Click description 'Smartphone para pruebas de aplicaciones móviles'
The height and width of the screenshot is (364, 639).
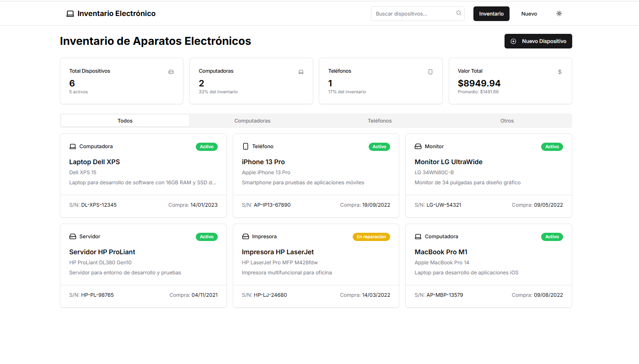point(303,182)
